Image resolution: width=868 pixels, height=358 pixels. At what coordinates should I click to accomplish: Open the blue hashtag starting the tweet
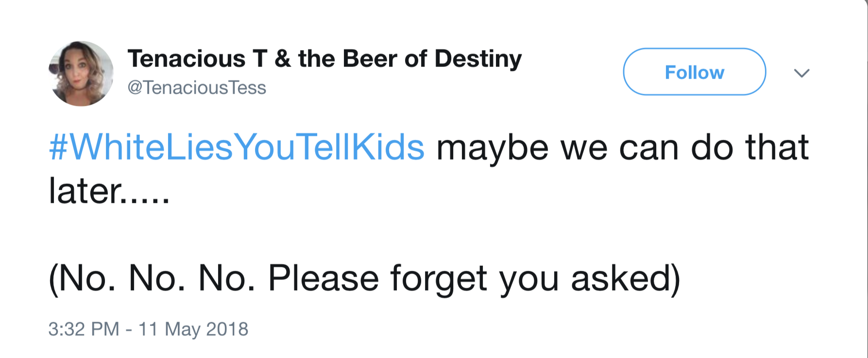[237, 147]
